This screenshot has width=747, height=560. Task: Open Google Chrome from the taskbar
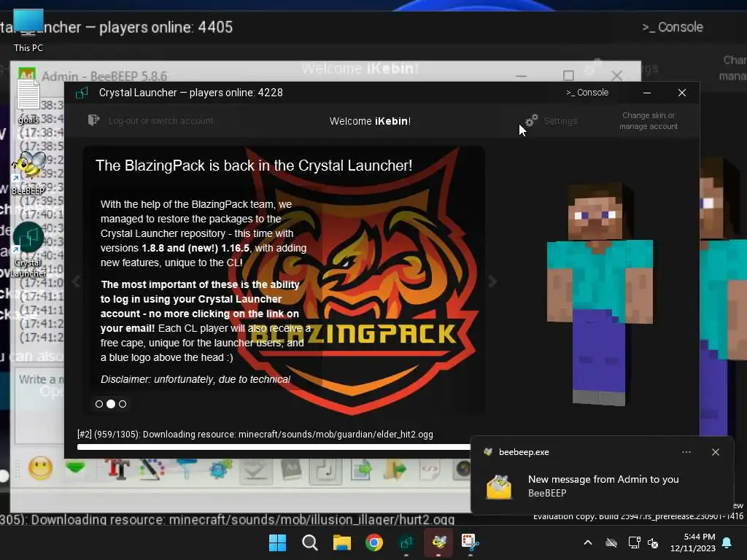[374, 542]
